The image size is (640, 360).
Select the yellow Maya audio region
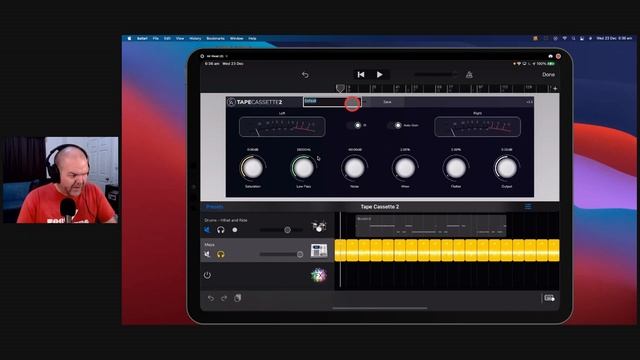coord(447,250)
